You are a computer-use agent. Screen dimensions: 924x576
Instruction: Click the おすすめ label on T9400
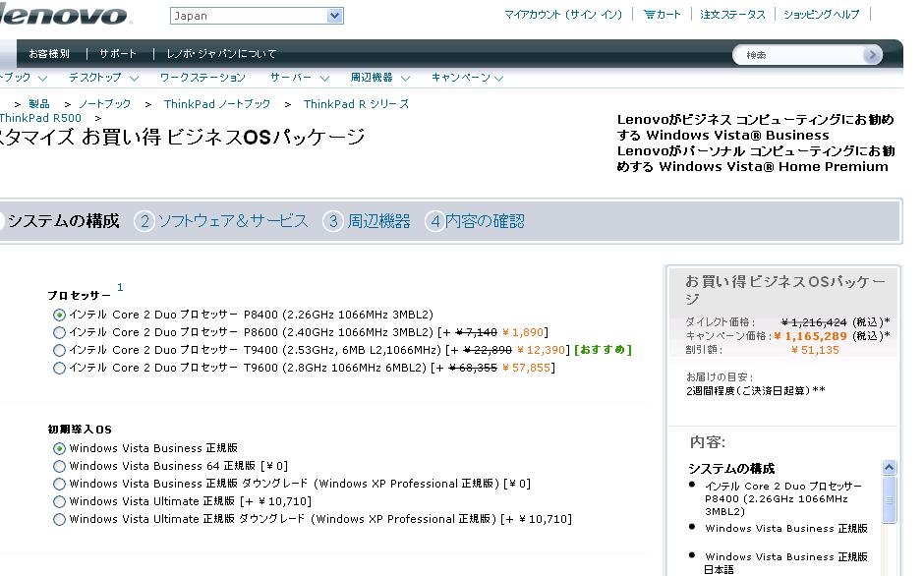click(603, 350)
